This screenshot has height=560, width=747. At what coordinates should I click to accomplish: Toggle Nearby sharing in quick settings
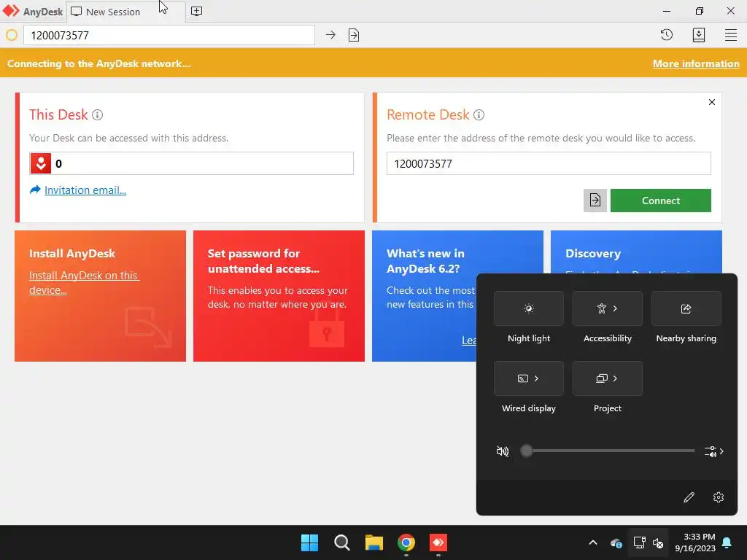(686, 308)
